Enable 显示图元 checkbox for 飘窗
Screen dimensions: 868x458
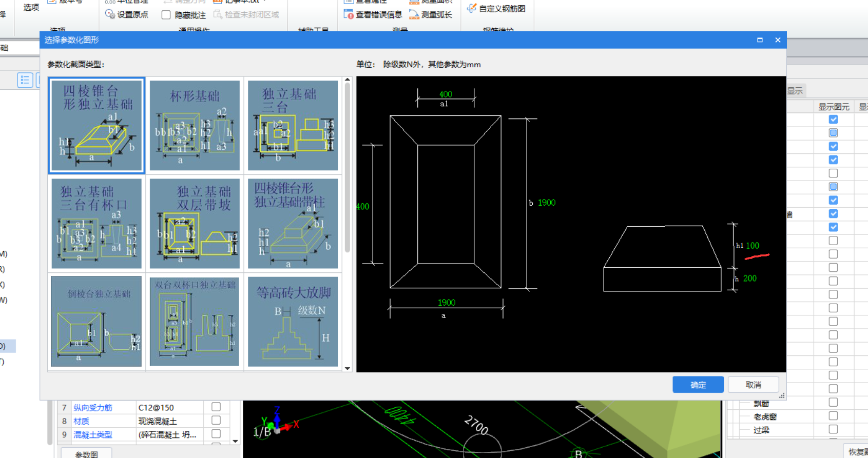(833, 403)
